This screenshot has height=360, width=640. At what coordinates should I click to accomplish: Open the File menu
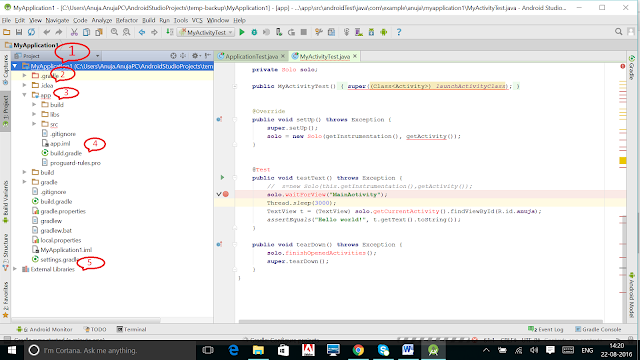pyautogui.click(x=6, y=20)
